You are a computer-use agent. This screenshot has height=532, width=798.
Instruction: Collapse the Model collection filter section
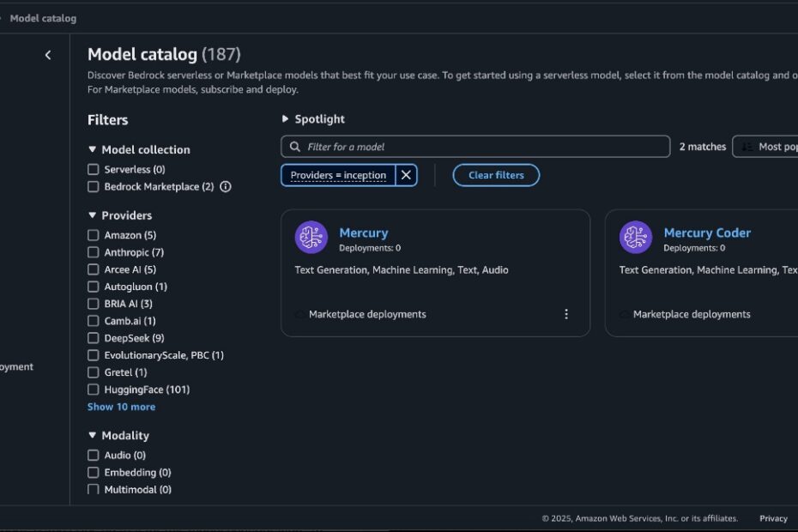(x=92, y=149)
